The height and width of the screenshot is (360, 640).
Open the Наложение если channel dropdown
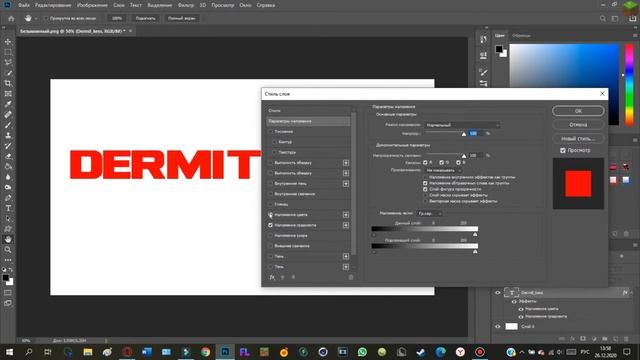429,213
